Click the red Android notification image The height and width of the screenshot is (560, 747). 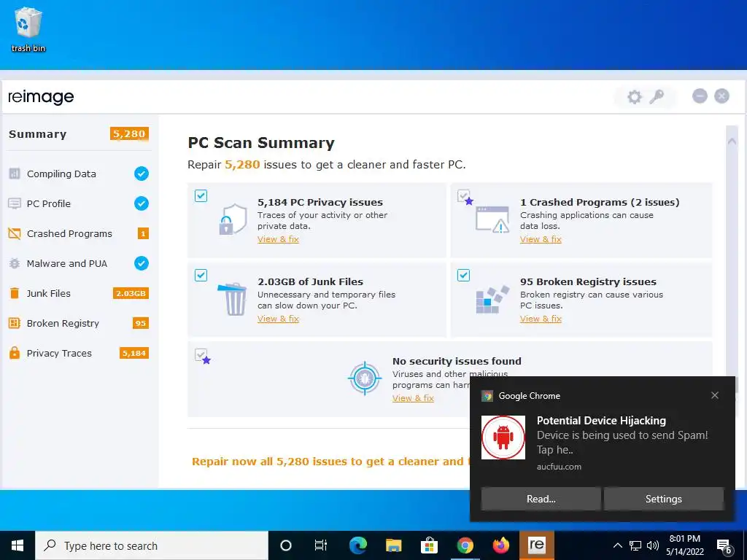point(503,437)
